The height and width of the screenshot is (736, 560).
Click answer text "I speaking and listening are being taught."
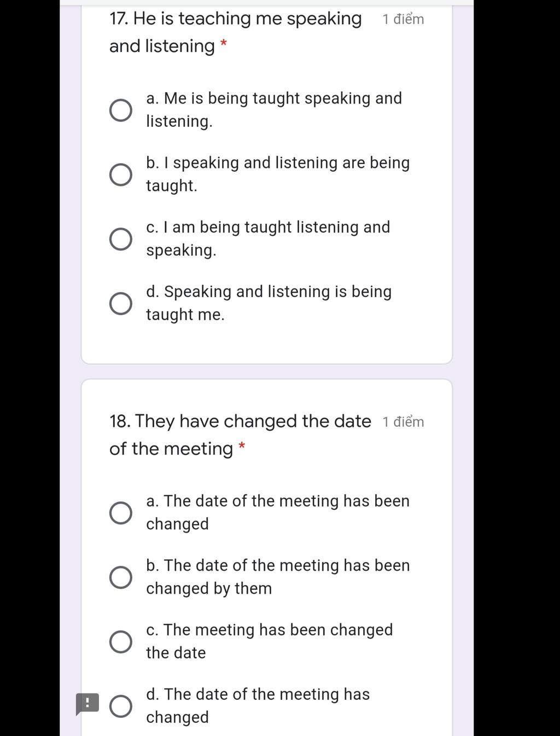tap(277, 174)
